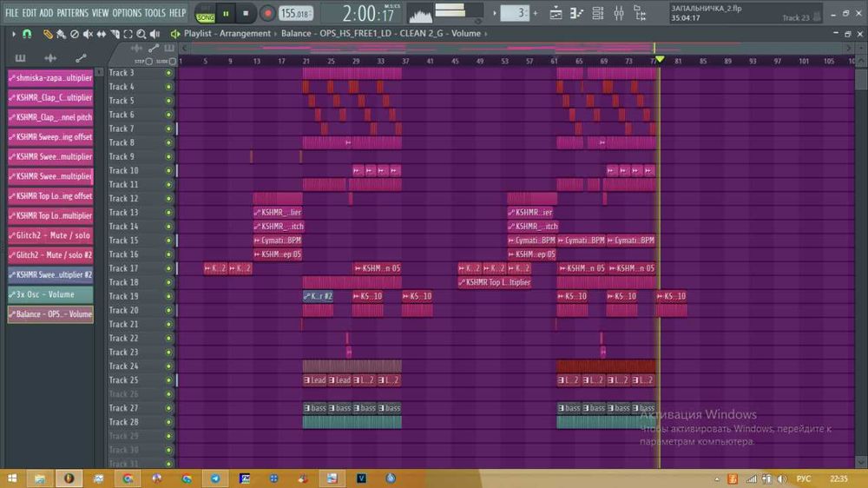868x488 pixels.
Task: Select the Mute tool with crossed speaker
Action: 88,35
